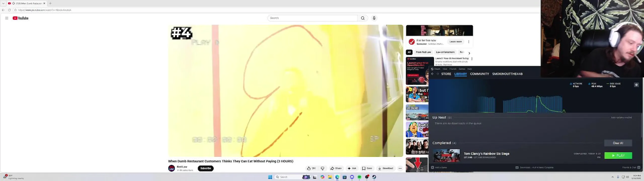This screenshot has width=644, height=181.
Task: Dislike the video with the thumbs-down icon
Action: click(x=323, y=168)
